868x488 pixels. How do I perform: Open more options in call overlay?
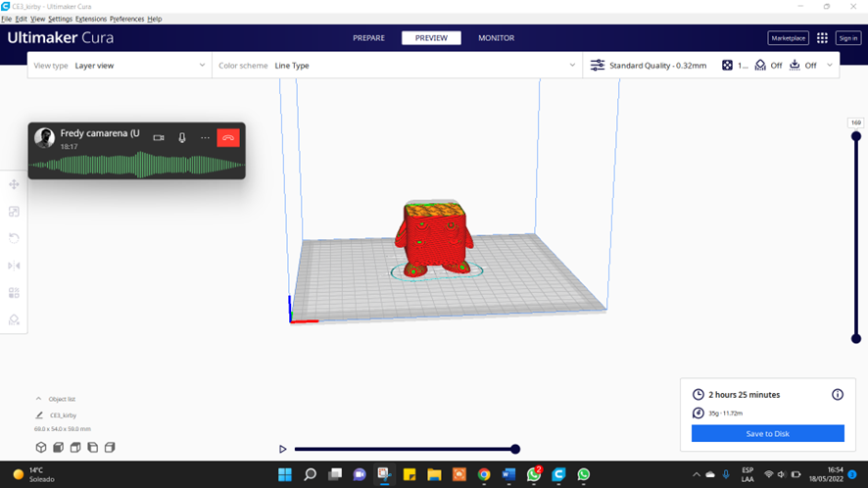[205, 138]
